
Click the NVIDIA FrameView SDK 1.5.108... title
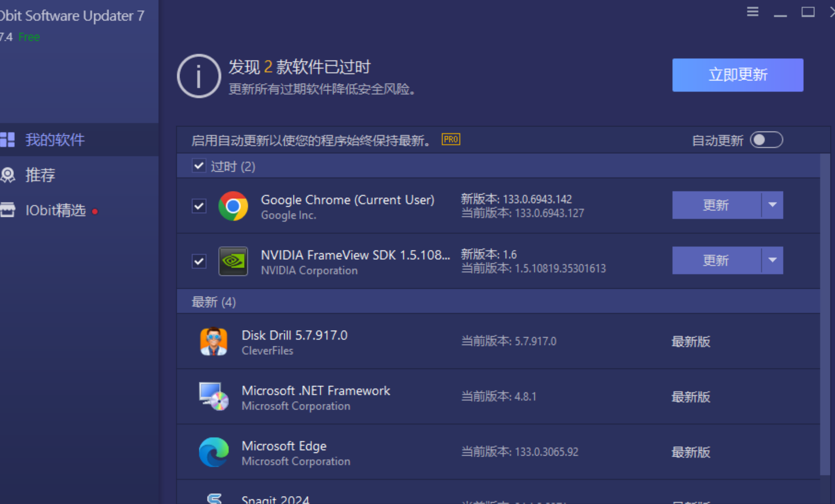pos(356,255)
